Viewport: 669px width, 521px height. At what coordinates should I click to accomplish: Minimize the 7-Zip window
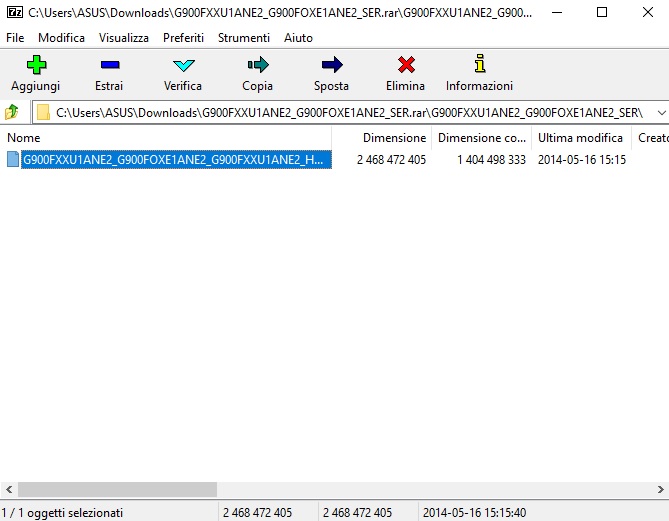click(x=556, y=12)
